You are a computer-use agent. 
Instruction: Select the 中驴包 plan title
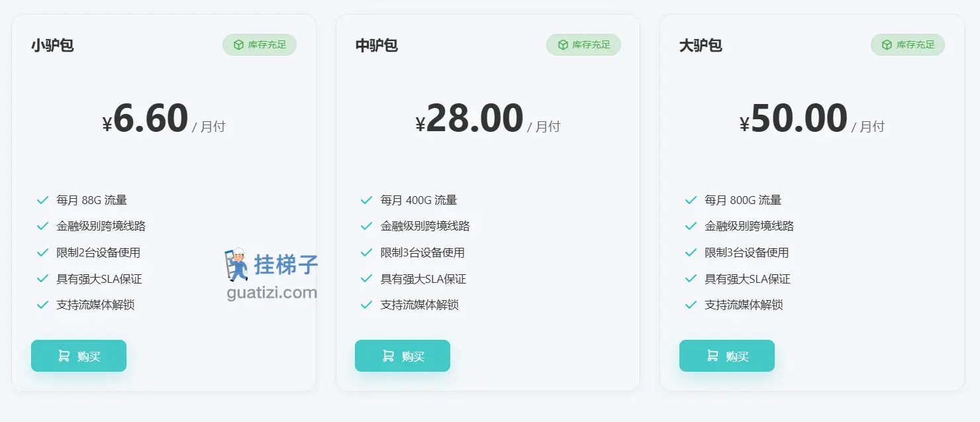[377, 46]
